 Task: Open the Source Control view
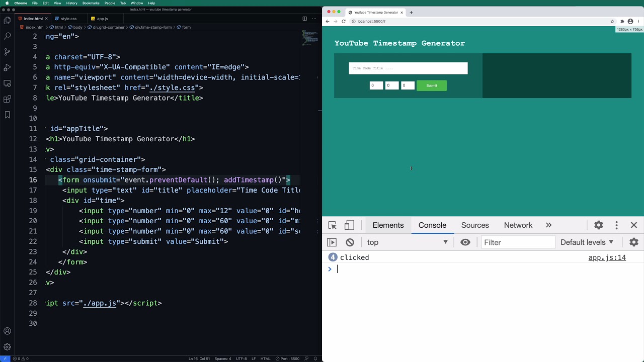click(x=7, y=52)
